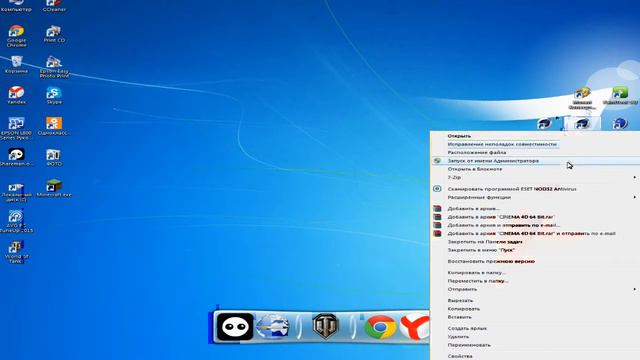Select the Одноклассники orange desktop icon
This screenshot has height=360, width=640.
tap(54, 126)
